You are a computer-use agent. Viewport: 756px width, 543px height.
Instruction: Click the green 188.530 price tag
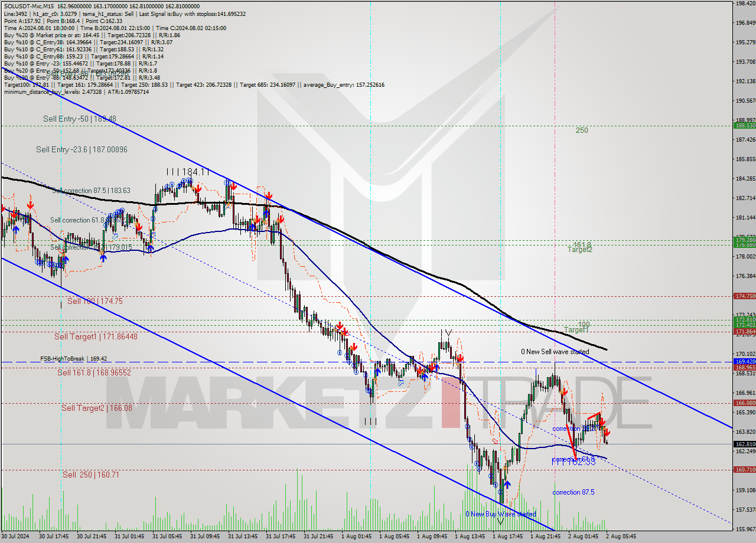pyautogui.click(x=744, y=125)
